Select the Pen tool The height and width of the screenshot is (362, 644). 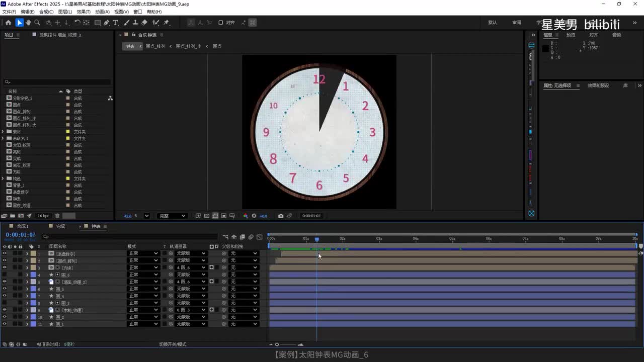coord(107,23)
